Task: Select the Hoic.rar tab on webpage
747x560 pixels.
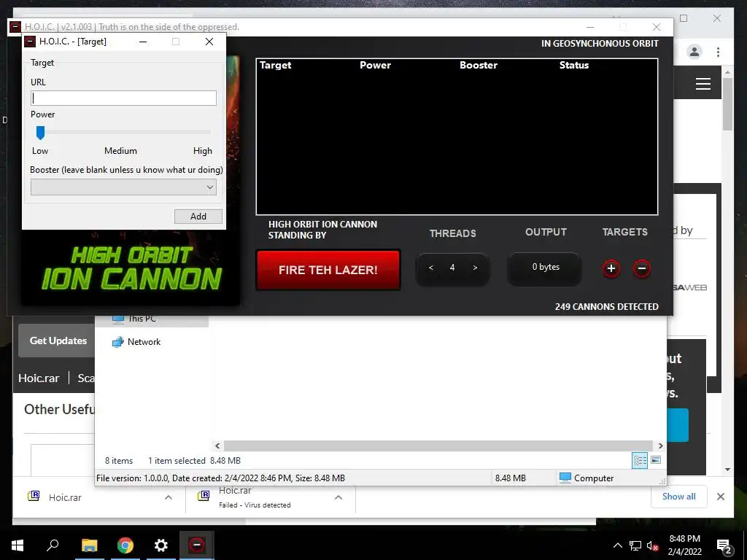Action: click(39, 378)
